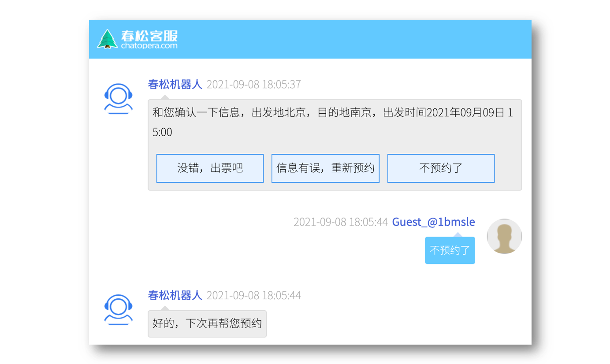Click the guest's blue '不预约了' message bubble
This screenshot has width=610, height=364.
tap(450, 250)
